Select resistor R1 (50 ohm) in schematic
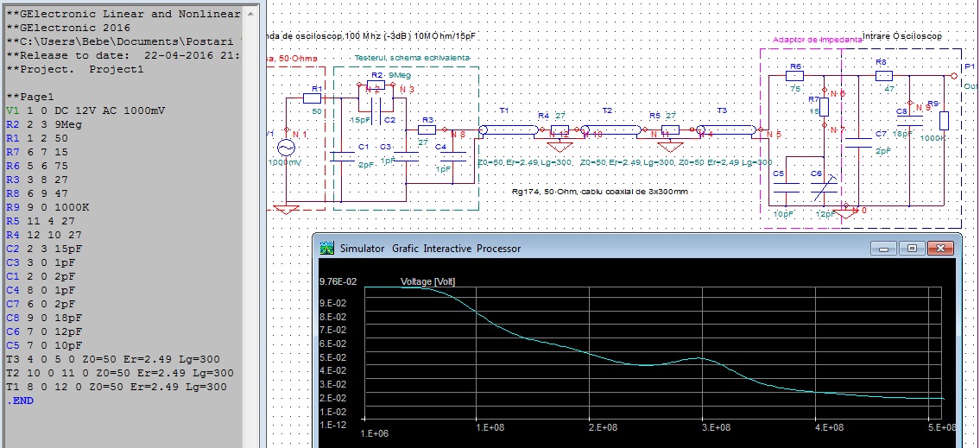This screenshot has width=980, height=448. click(x=312, y=98)
